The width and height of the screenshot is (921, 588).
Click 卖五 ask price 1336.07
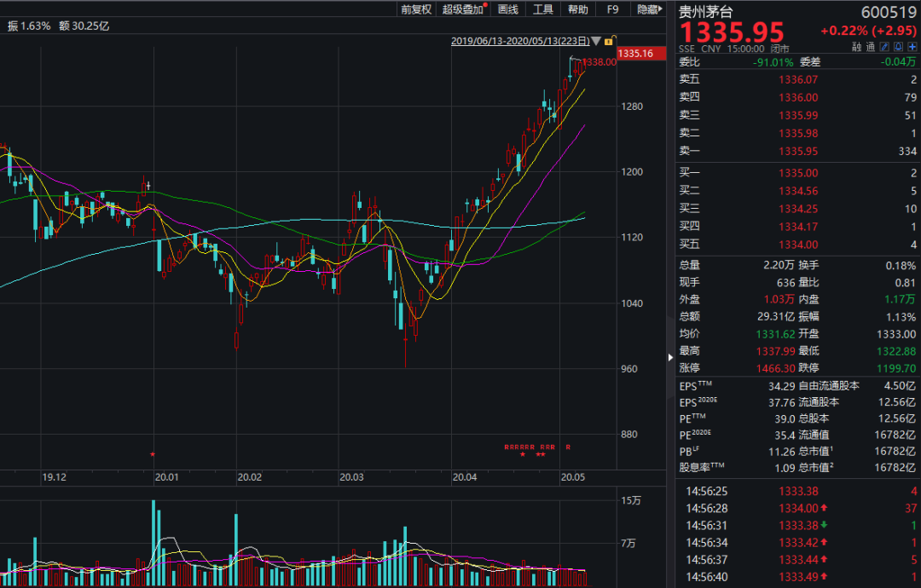(798, 79)
